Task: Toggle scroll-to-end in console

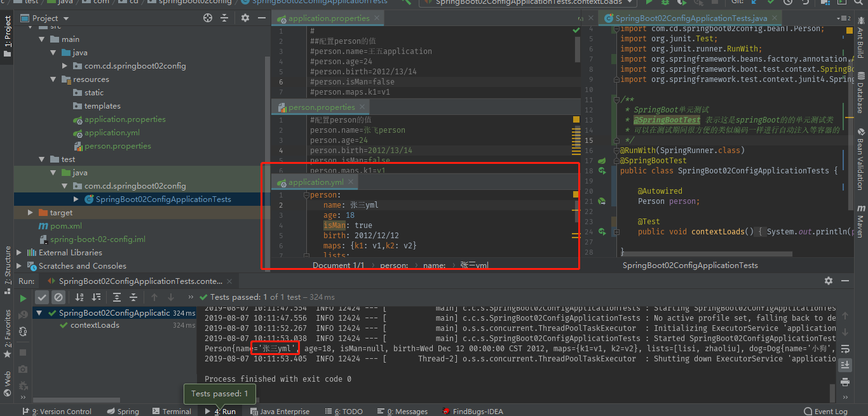Action: (x=845, y=365)
